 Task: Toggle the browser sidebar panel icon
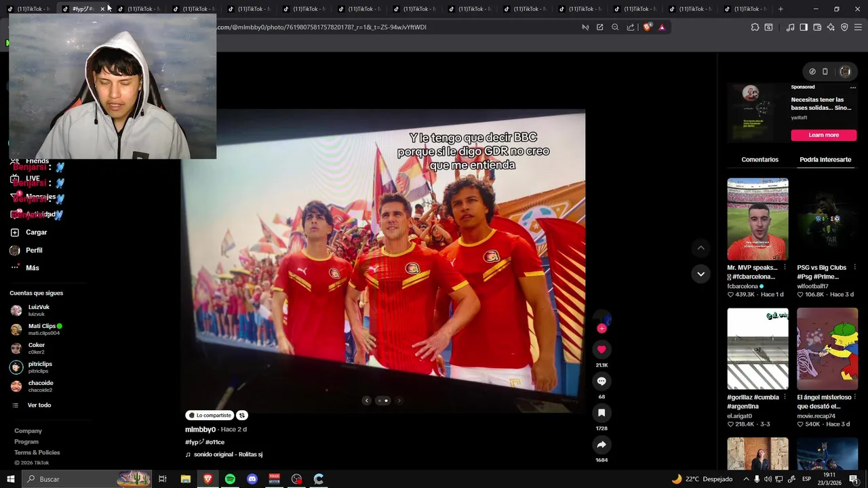click(804, 27)
